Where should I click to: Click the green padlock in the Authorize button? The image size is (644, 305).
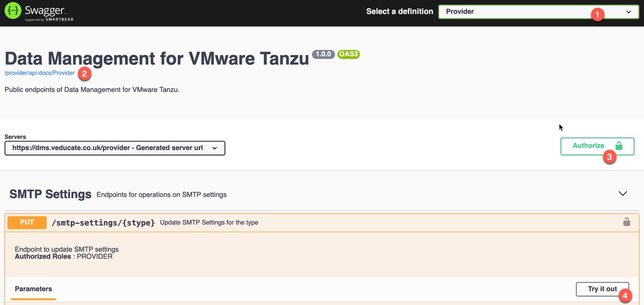pyautogui.click(x=619, y=146)
